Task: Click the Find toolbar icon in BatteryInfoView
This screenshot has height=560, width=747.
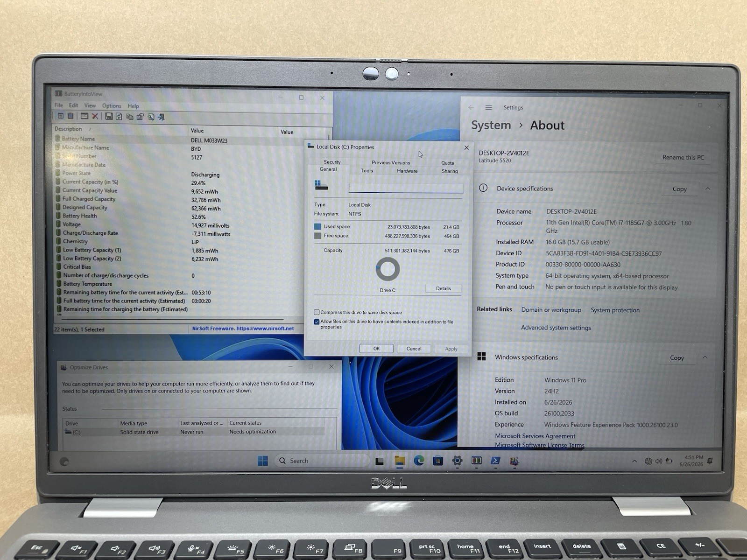Action: (151, 117)
